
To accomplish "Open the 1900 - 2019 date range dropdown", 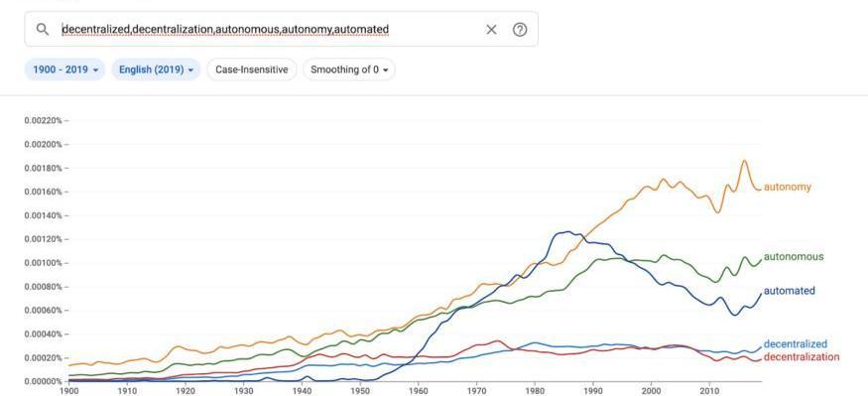I will 64,69.
